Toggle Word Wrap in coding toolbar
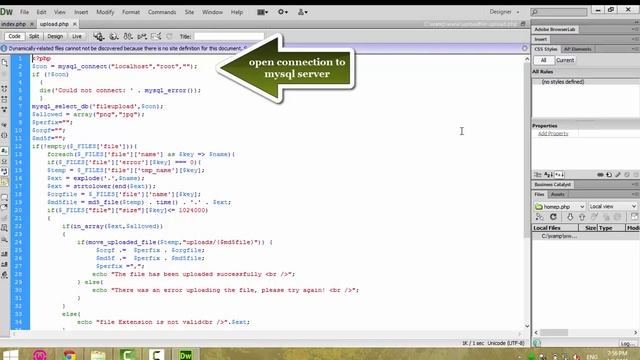640x360 pixels. point(4,172)
